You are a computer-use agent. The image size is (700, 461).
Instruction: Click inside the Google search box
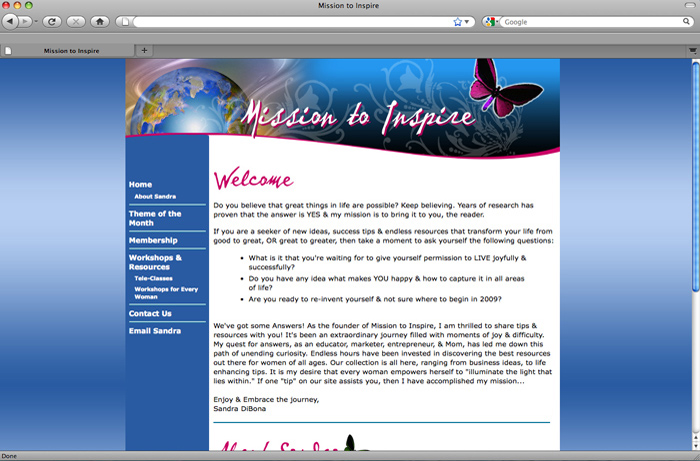[x=591, y=21]
